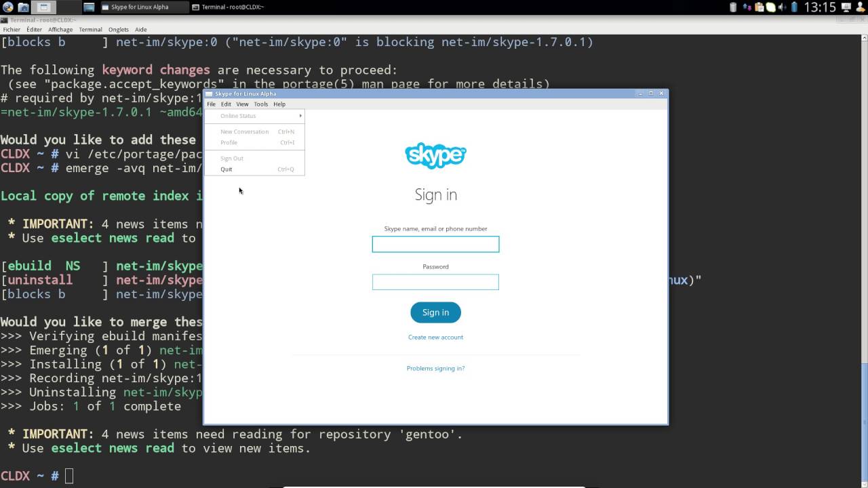Screen dimensions: 868x488
Task: Click the user logout icon in the panel
Action: pyautogui.click(x=860, y=7)
